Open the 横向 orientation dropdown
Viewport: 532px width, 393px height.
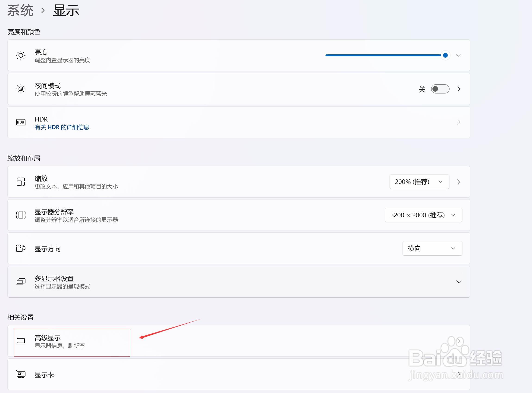click(432, 248)
